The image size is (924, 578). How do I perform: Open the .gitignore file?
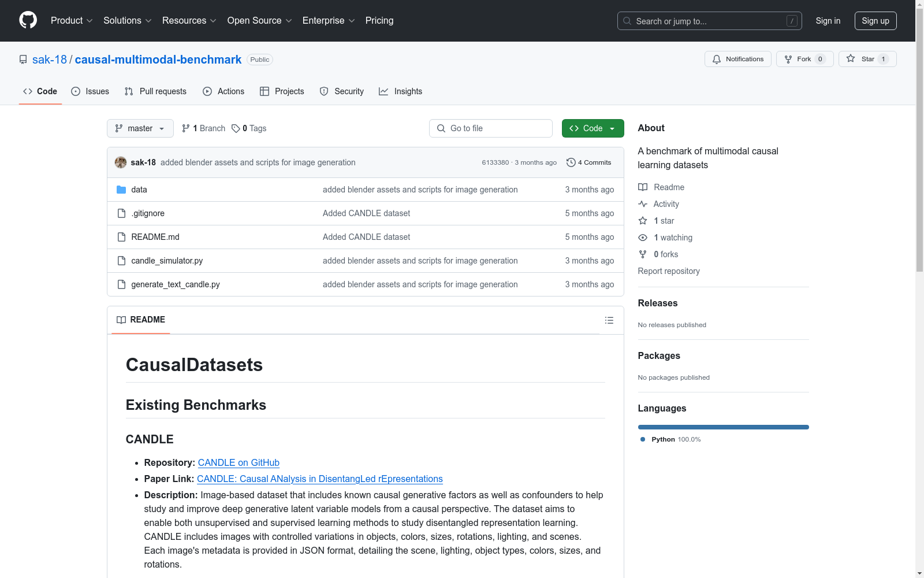click(x=148, y=213)
